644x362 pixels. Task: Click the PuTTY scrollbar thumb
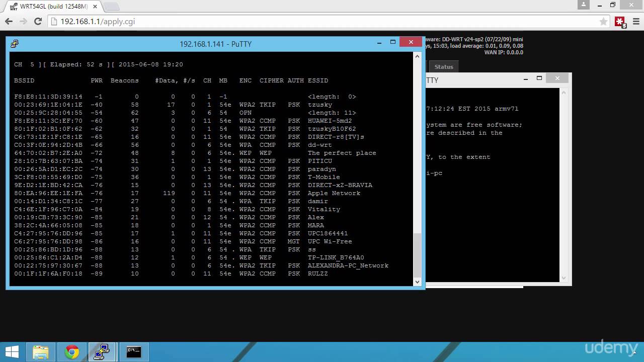pyautogui.click(x=417, y=255)
